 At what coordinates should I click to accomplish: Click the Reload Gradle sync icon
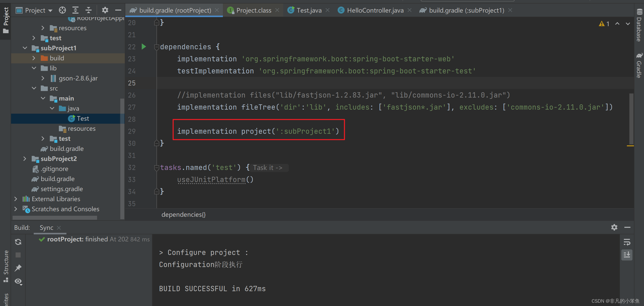pos(18,242)
